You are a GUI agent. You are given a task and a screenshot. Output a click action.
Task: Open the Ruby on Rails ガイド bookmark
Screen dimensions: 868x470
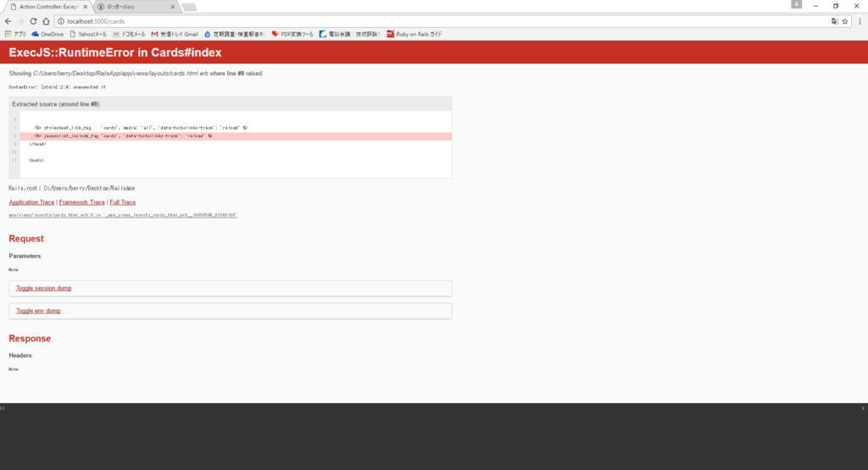pyautogui.click(x=415, y=34)
